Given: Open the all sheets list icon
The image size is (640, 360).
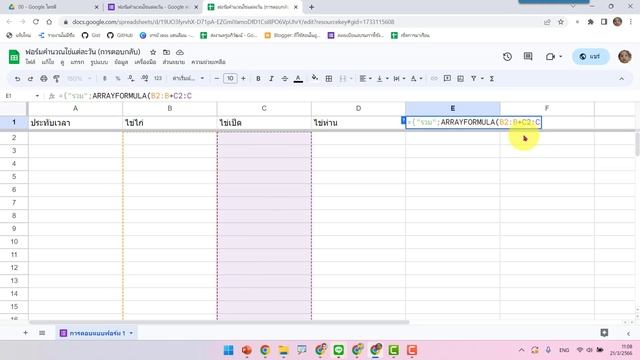Looking at the screenshot, I should [x=42, y=333].
